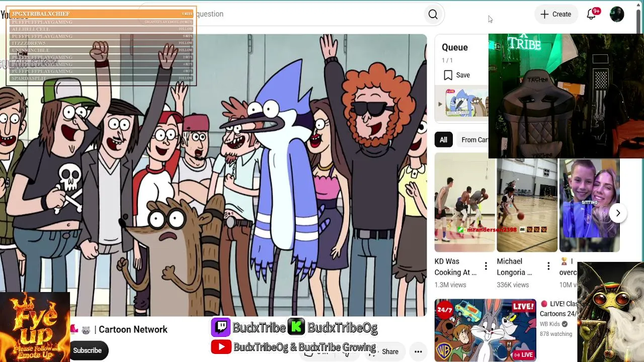This screenshot has height=362, width=644.
Task: Subscribe to the Cartoon Network channel
Action: [88, 350]
